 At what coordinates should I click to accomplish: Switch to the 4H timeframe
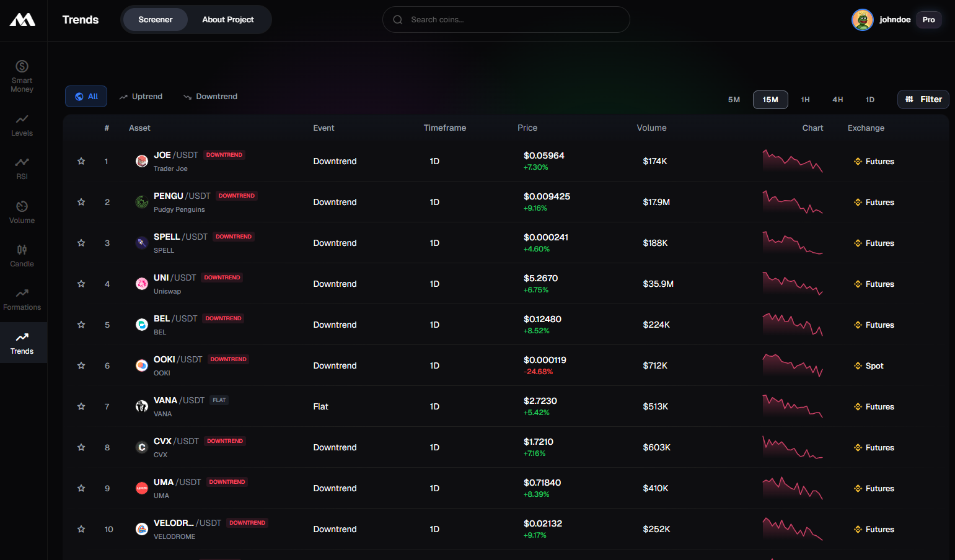pyautogui.click(x=837, y=100)
